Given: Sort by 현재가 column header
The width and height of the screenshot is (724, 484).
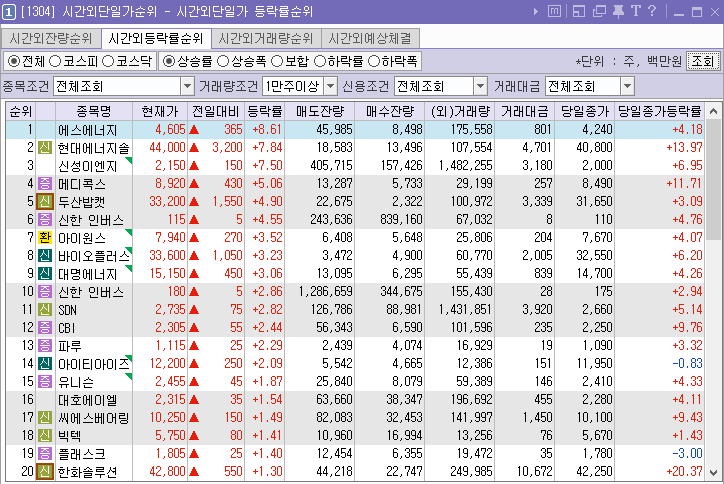Looking at the screenshot, I should click(x=159, y=111).
